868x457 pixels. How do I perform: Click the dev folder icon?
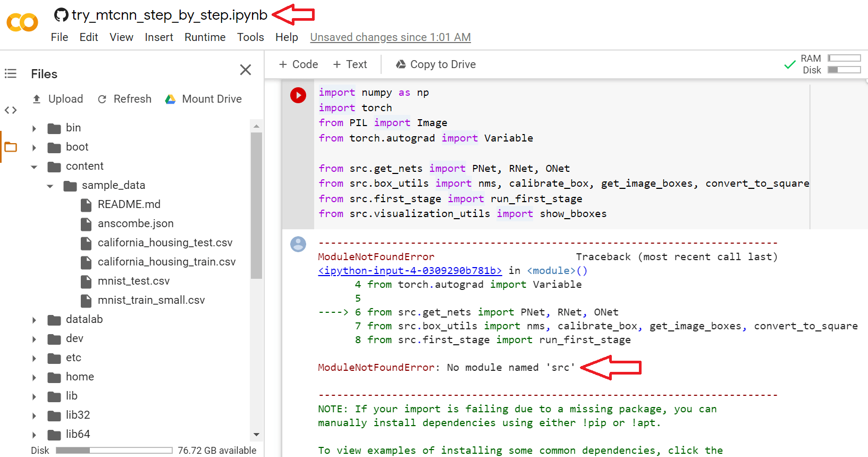[x=54, y=339]
